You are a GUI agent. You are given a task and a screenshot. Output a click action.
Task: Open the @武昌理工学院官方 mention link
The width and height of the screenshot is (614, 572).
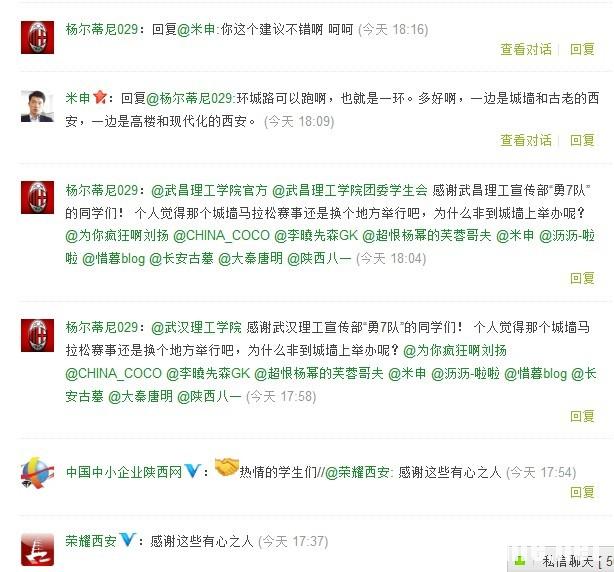[209, 190]
